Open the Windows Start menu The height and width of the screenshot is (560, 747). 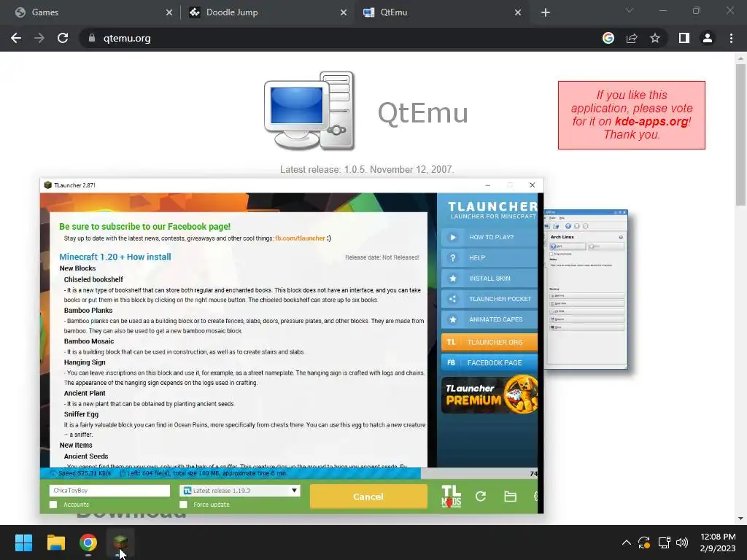coord(23,542)
